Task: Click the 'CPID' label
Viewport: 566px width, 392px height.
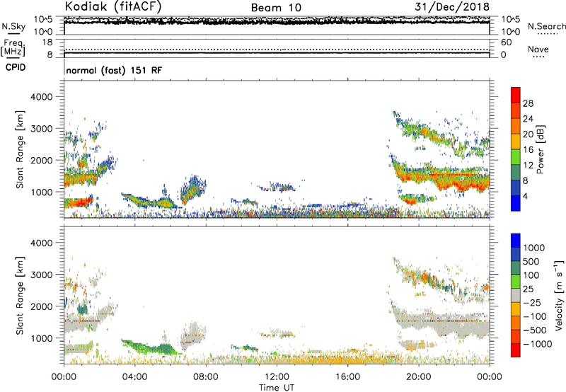Action: 16,67
